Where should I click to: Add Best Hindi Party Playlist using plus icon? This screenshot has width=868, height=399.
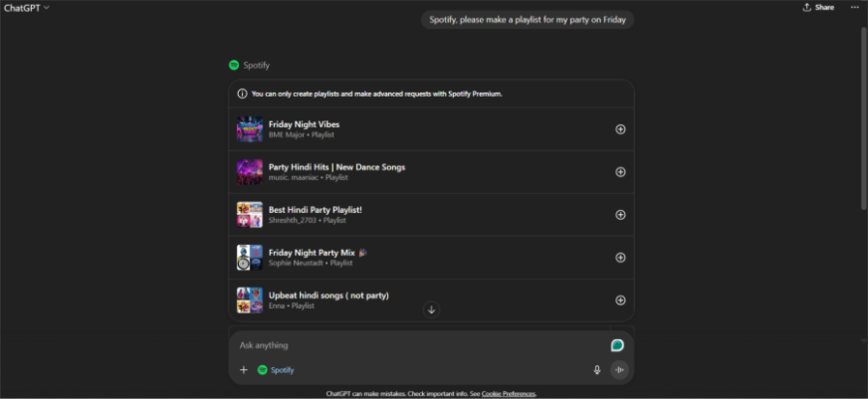point(620,215)
